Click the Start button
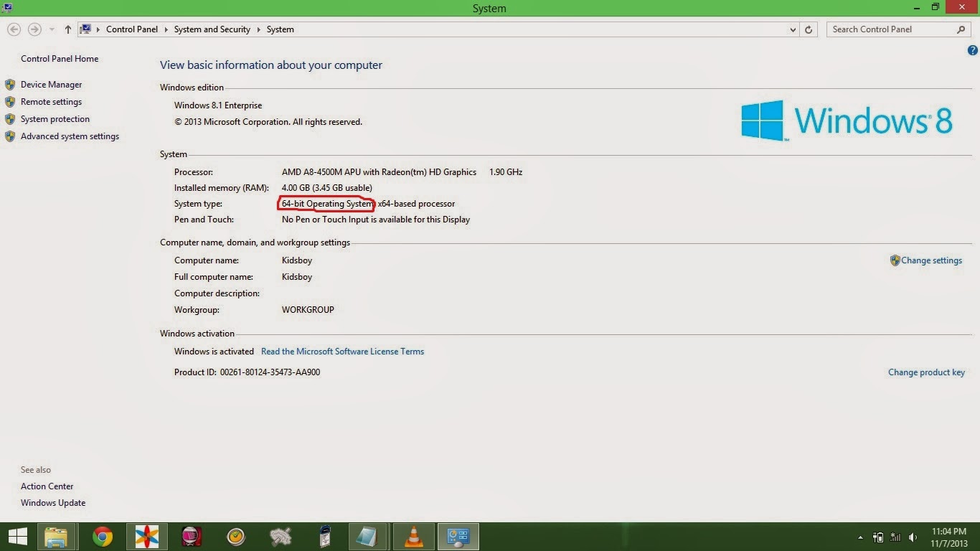The image size is (980, 551). [17, 537]
